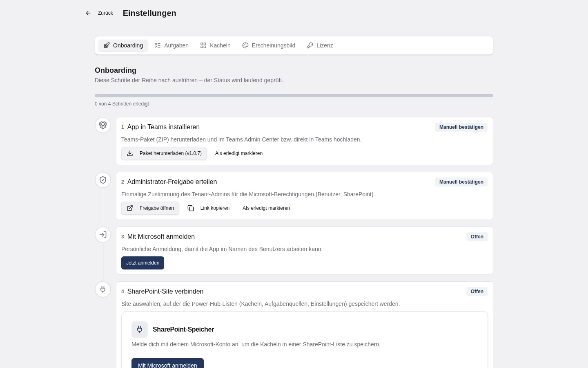Click Manuell bestätigen badge of step 2
The height and width of the screenshot is (368, 588).
click(461, 182)
